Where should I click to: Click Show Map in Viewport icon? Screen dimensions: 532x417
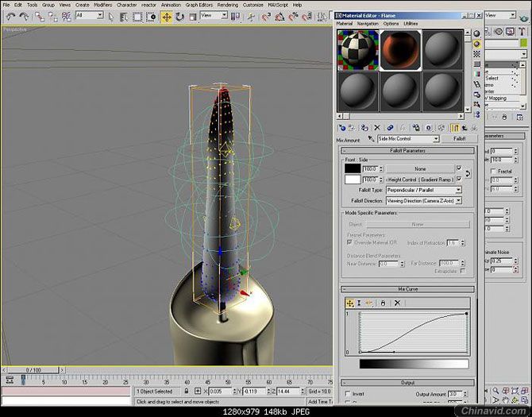(441, 128)
